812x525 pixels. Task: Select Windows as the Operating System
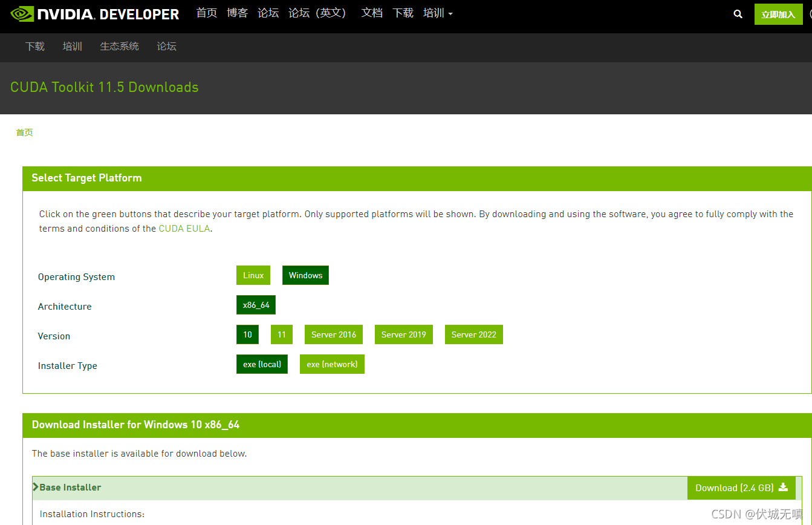coord(305,275)
